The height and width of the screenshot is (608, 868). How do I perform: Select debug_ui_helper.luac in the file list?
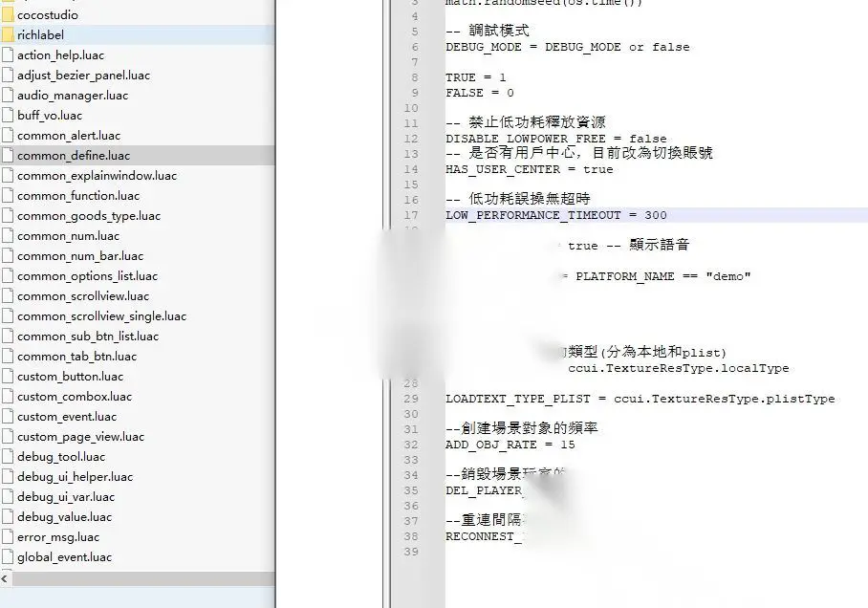76,477
